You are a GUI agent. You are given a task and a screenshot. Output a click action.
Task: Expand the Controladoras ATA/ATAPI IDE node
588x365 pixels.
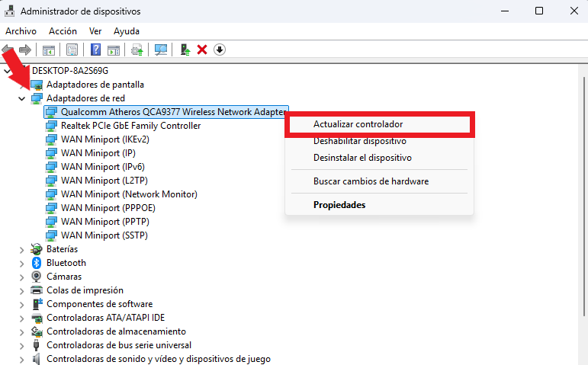(x=22, y=319)
